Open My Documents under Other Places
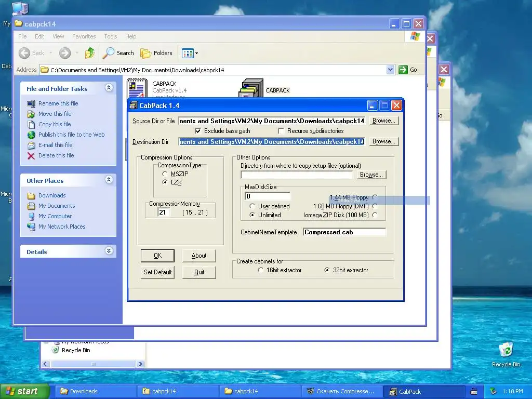This screenshot has width=532, height=399. pyautogui.click(x=57, y=206)
